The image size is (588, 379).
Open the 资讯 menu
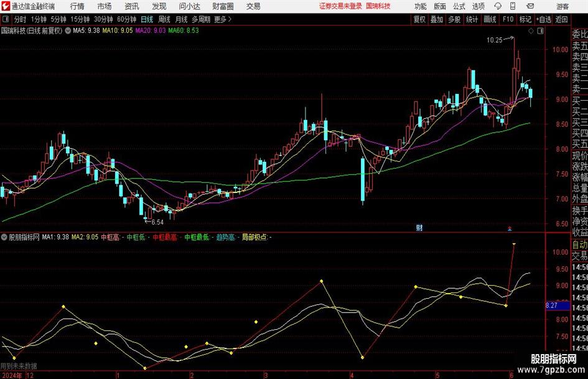pos(132,6)
